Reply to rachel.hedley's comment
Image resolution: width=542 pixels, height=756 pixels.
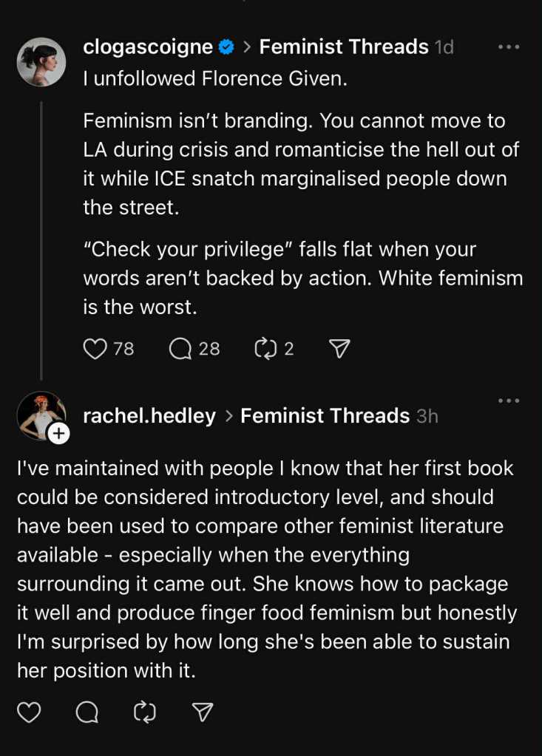coord(87,712)
